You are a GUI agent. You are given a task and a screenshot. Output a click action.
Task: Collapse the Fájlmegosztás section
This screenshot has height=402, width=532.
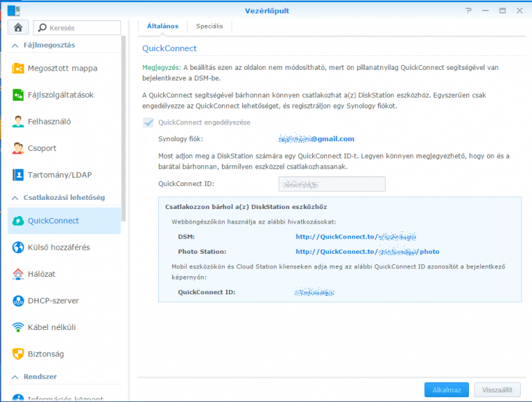coord(15,45)
